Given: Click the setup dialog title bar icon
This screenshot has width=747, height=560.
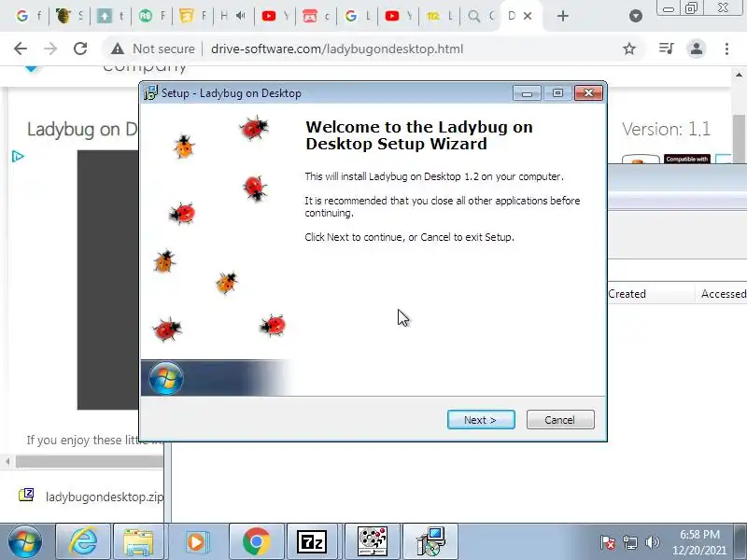Looking at the screenshot, I should pos(150,92).
